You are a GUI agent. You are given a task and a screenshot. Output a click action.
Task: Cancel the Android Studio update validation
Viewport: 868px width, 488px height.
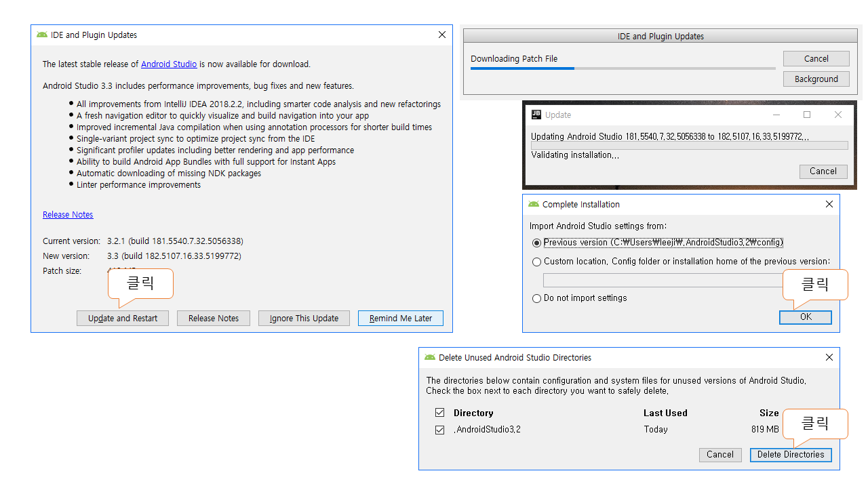click(x=823, y=171)
